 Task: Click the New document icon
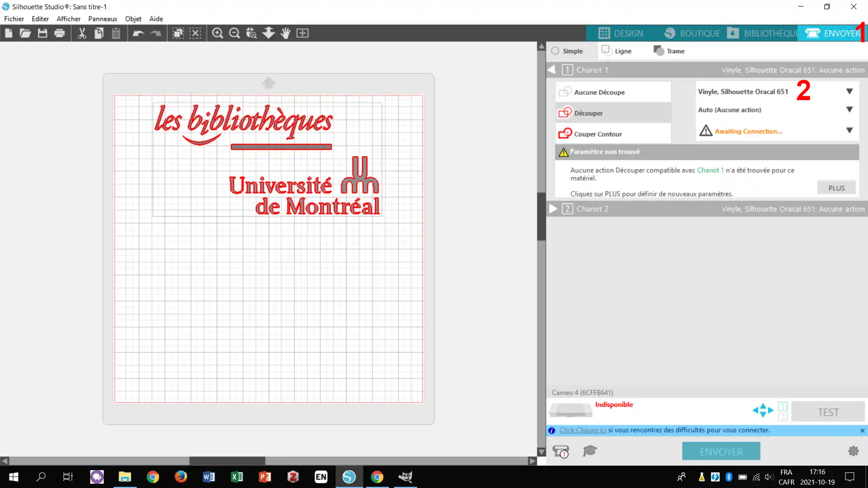coord(9,33)
